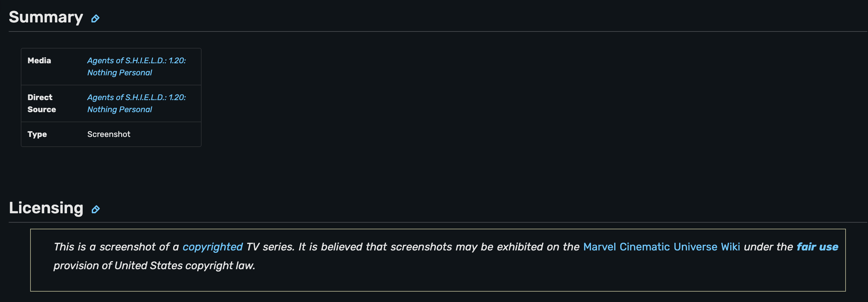Follow the 'copyrighted' link
The width and height of the screenshot is (868, 302).
coord(212,247)
